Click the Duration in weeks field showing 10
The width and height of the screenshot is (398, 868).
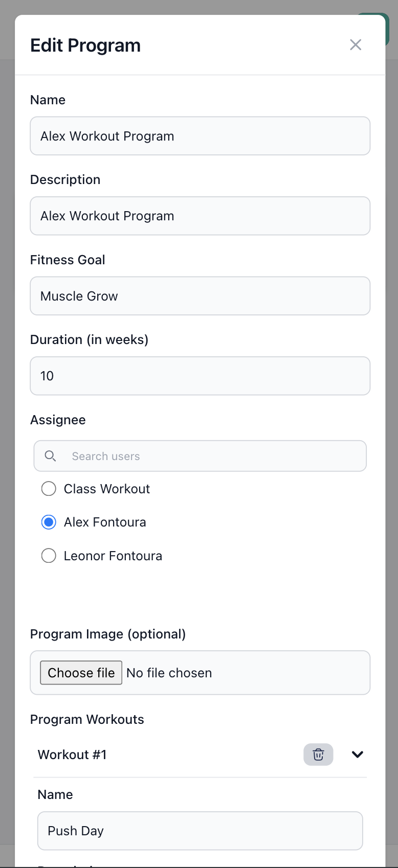[200, 376]
